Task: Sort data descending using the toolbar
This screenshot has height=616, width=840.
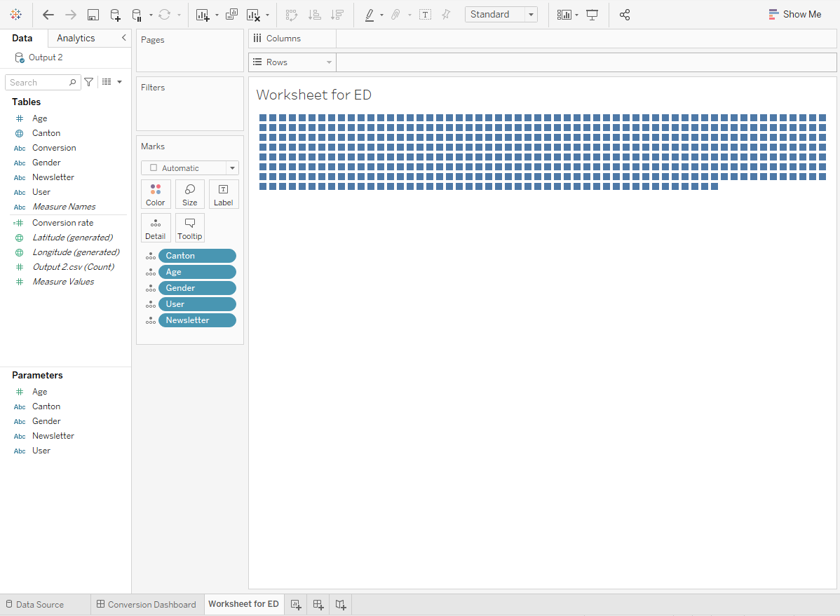Action: [x=337, y=15]
